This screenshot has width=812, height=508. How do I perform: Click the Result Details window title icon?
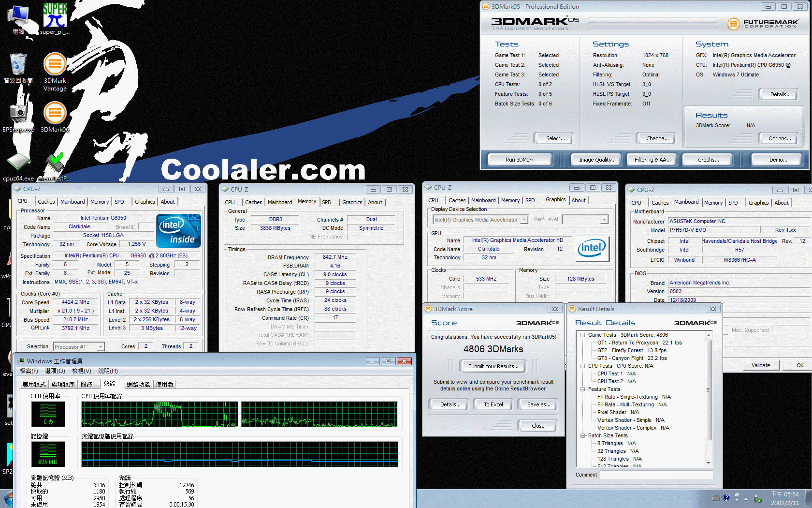click(x=572, y=309)
